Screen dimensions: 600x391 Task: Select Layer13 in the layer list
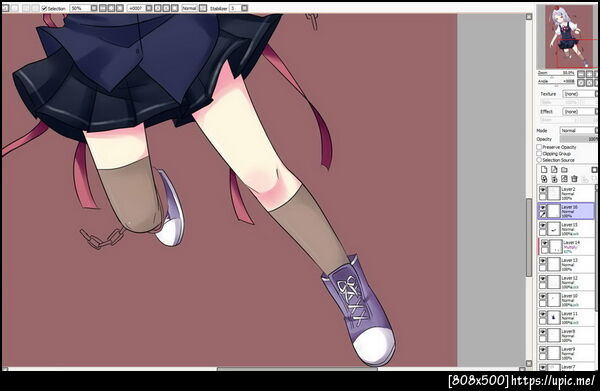566,264
